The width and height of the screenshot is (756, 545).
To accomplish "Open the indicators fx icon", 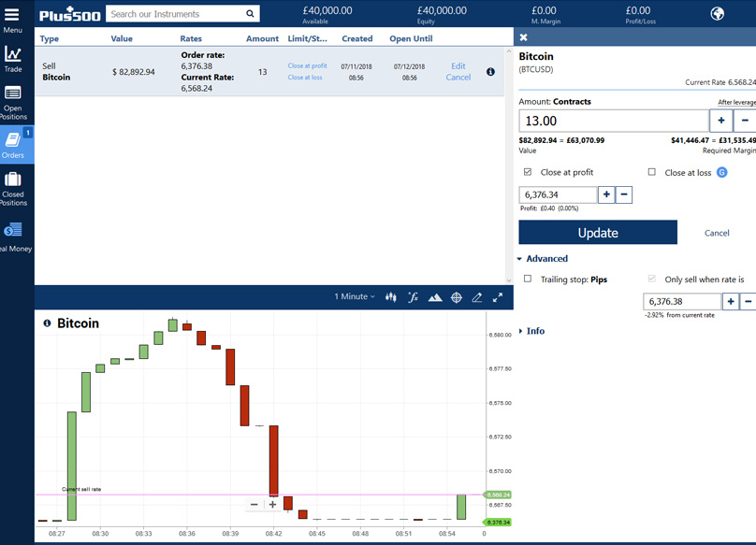I will [413, 297].
